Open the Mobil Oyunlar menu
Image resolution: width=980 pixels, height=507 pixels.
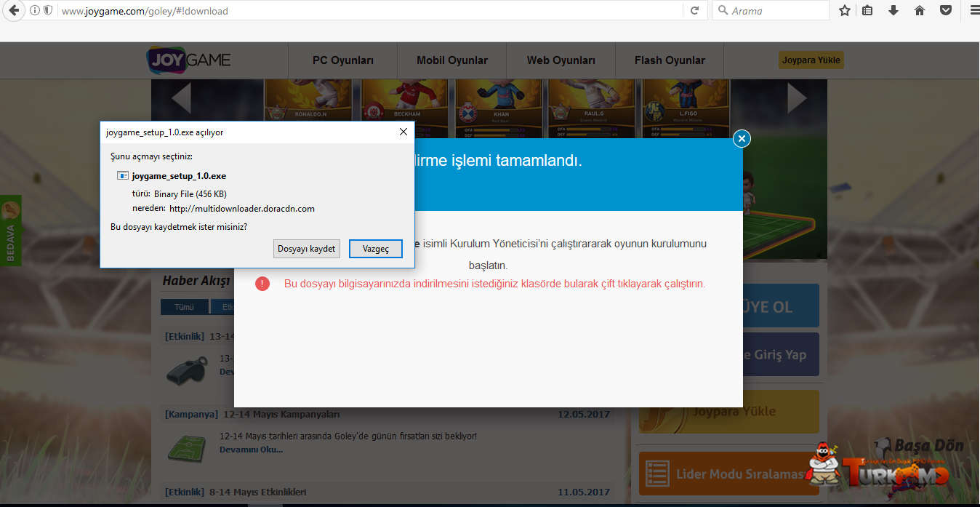pos(452,60)
